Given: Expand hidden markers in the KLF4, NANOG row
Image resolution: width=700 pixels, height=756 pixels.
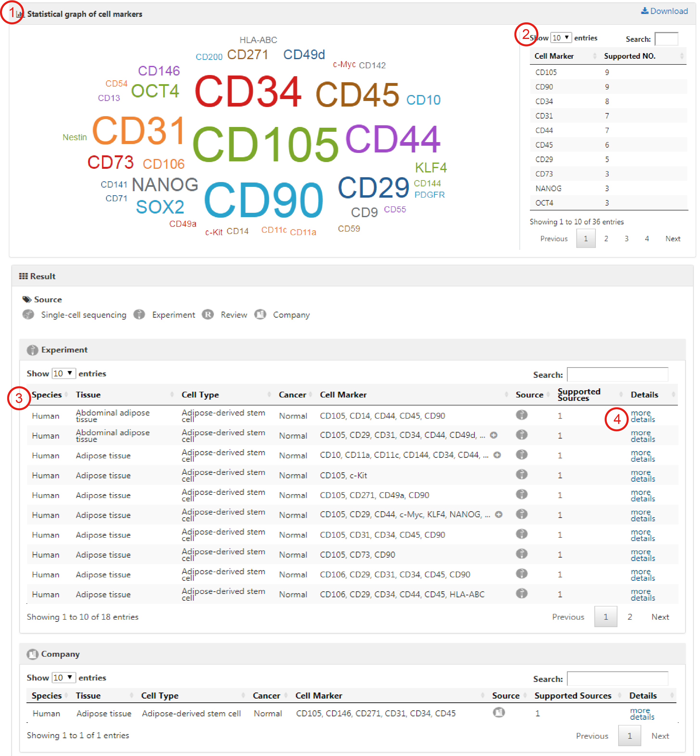Looking at the screenshot, I should pos(499,515).
